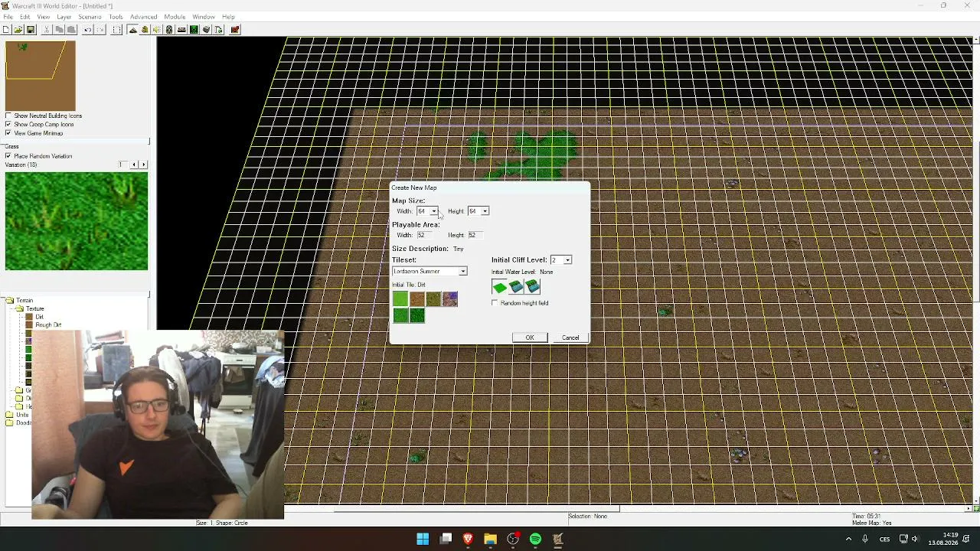Click the Playable Area Height field

click(475, 235)
